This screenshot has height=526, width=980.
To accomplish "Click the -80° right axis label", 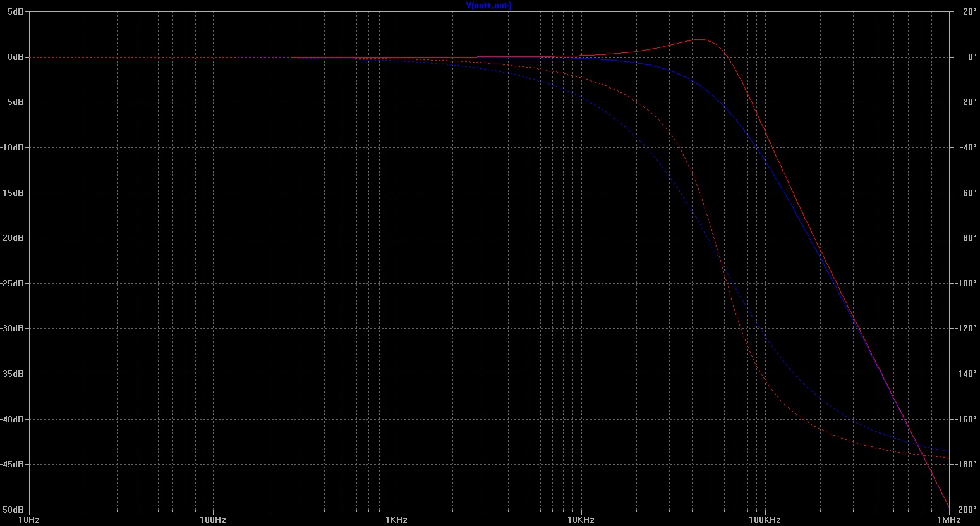I will coord(968,238).
